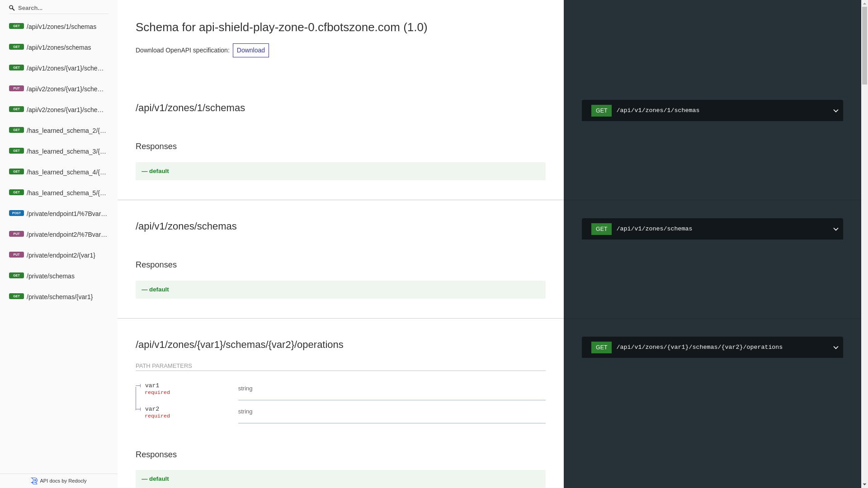Click the GET badge on /api/v1/zones/schemas panel
Screen dimensions: 868x488
tap(601, 229)
